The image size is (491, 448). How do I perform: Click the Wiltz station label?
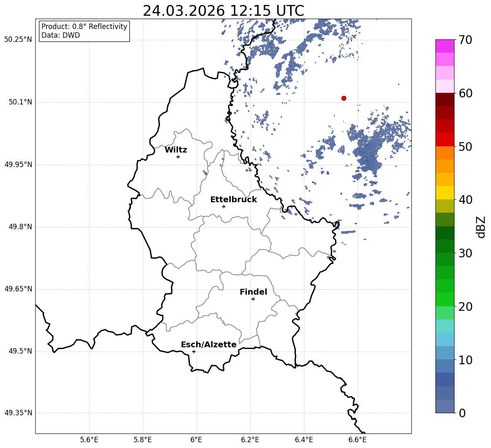pyautogui.click(x=176, y=150)
